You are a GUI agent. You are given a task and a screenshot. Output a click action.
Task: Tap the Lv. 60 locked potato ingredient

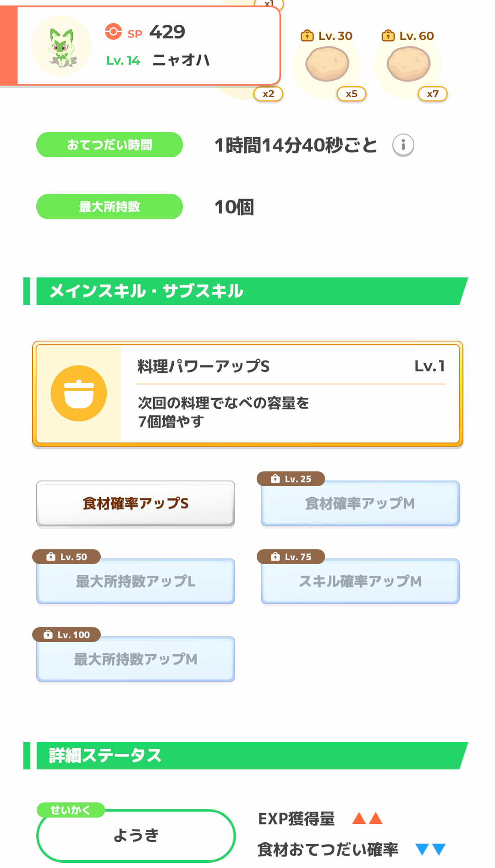[408, 65]
